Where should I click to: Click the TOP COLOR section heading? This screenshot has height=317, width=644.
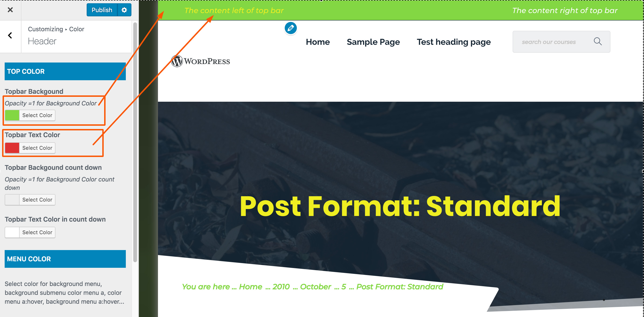[65, 71]
